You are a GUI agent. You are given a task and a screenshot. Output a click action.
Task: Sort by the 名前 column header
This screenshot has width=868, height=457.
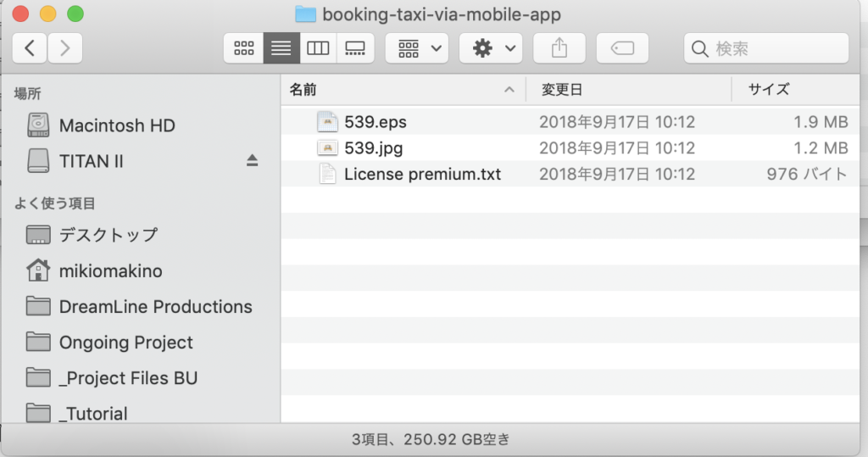tap(403, 90)
